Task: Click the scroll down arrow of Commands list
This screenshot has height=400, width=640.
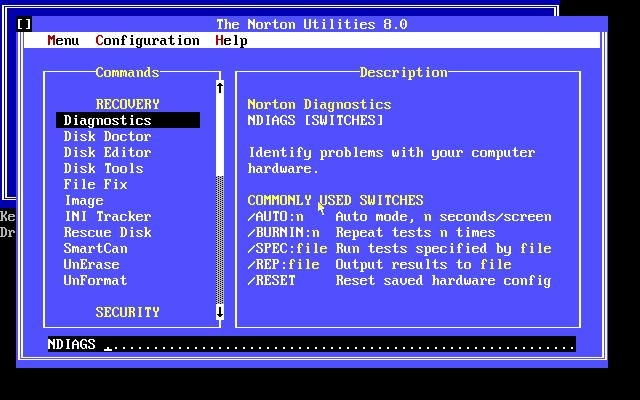Action: click(x=220, y=312)
